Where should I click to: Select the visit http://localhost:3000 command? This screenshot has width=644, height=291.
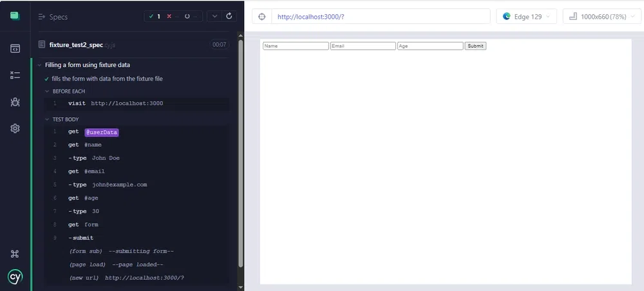click(x=137, y=104)
